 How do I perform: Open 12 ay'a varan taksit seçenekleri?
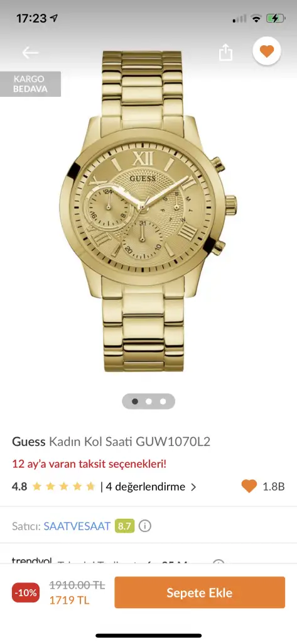click(x=89, y=464)
